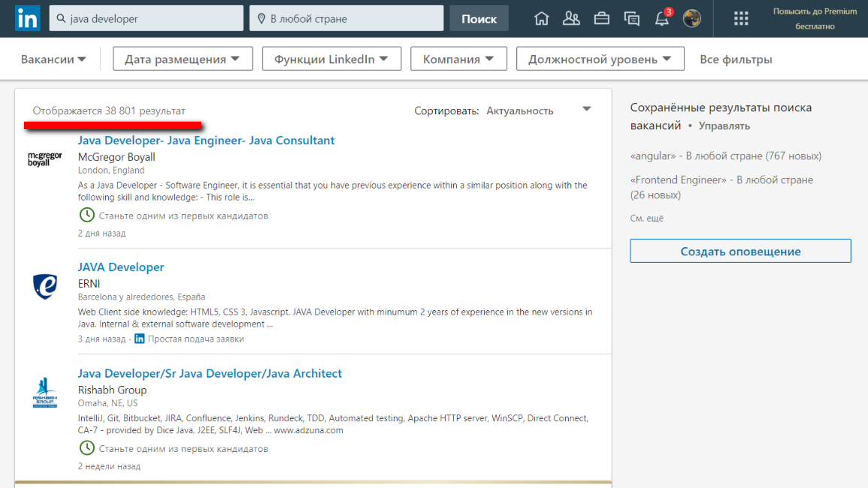Click the 'Barcelona y alrededores, España' text

coord(141,297)
